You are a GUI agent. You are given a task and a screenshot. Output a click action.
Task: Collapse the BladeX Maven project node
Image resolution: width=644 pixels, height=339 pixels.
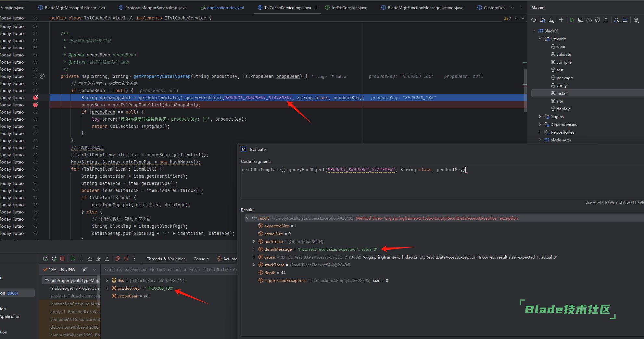[x=534, y=31]
